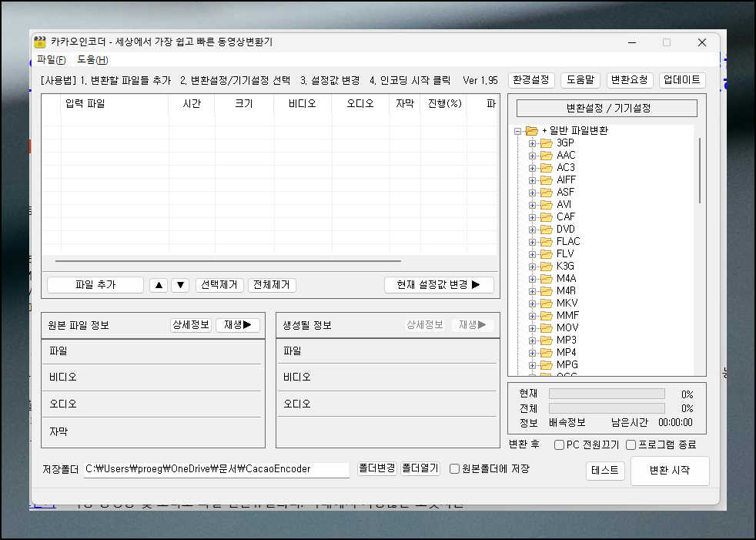The height and width of the screenshot is (540, 756).
Task: Click the open folder icon of 일반 파일변환
Action: [532, 130]
